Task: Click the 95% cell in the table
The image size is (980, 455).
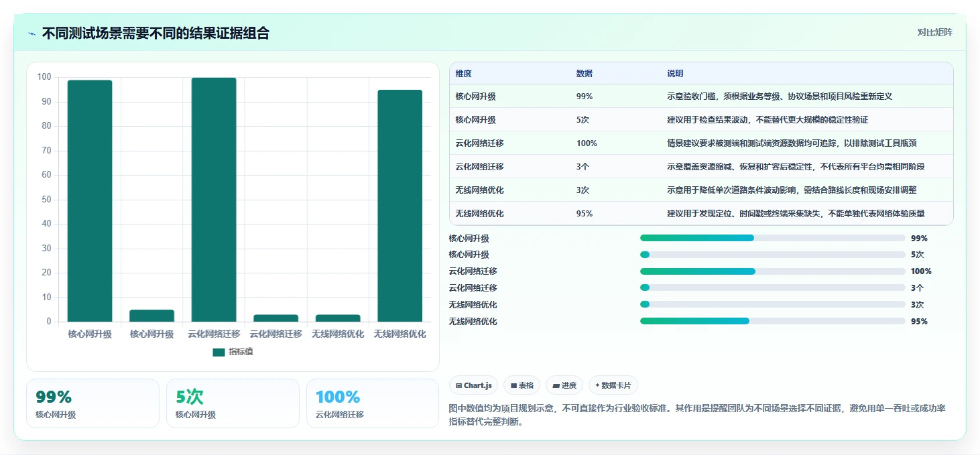Action: click(584, 214)
